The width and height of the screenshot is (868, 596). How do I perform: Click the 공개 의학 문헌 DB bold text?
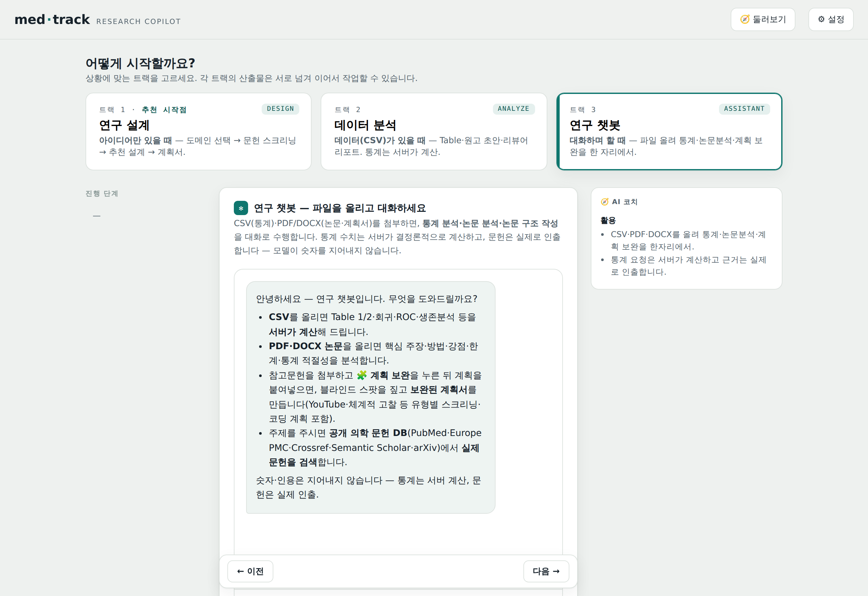[x=368, y=433]
